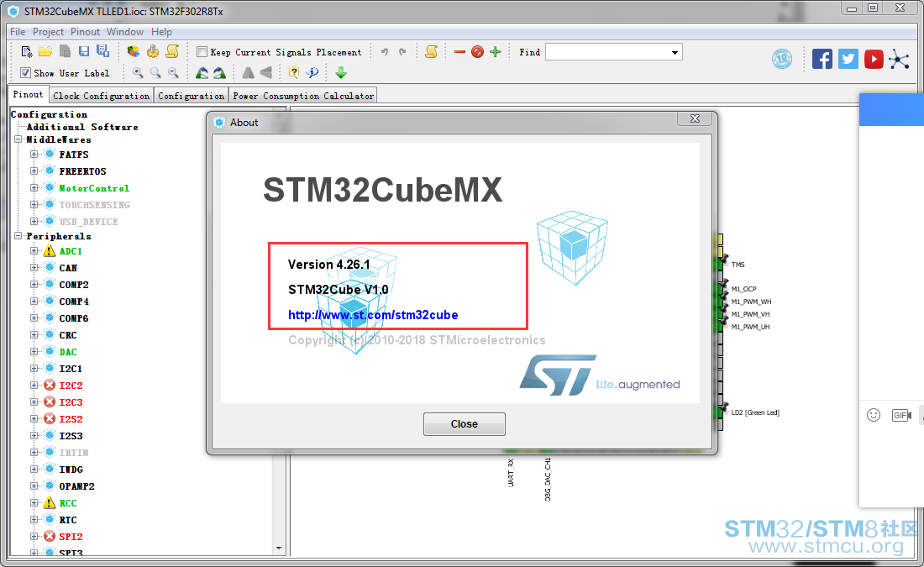924x567 pixels.
Task: Click the grey flip horizontal icon
Action: (248, 72)
